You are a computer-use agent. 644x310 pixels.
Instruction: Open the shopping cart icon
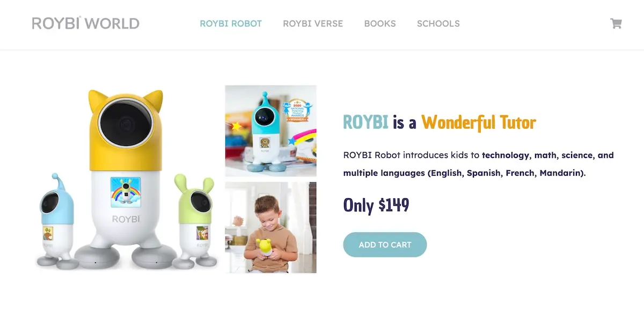pyautogui.click(x=616, y=24)
